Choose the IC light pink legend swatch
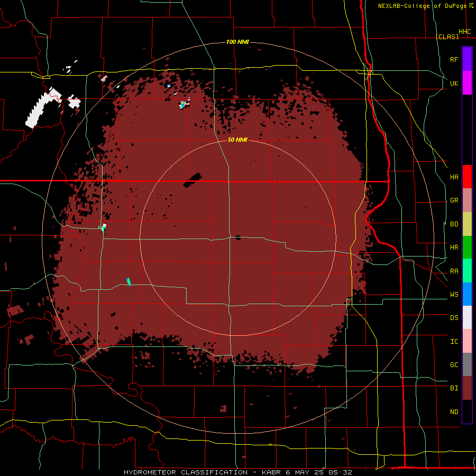The height and width of the screenshot is (476, 476). pyautogui.click(x=467, y=341)
